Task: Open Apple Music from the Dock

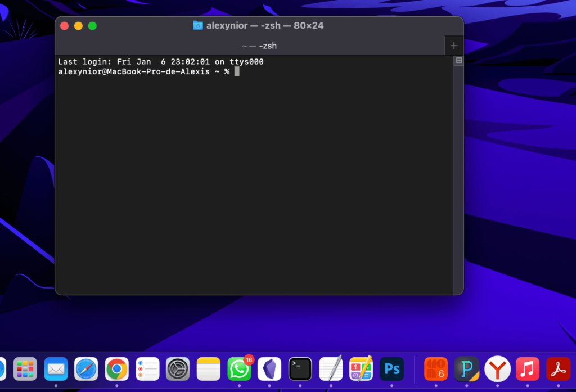Action: coord(528,370)
